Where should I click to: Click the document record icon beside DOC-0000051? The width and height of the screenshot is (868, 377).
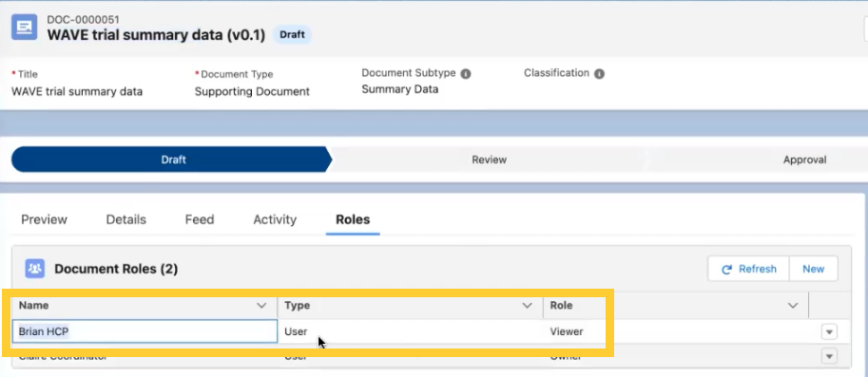tap(25, 28)
